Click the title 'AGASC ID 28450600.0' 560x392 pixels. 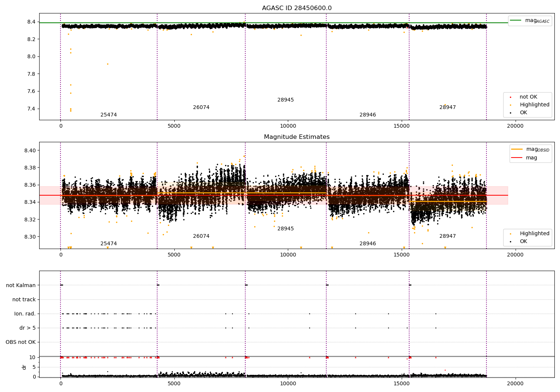[x=297, y=8]
